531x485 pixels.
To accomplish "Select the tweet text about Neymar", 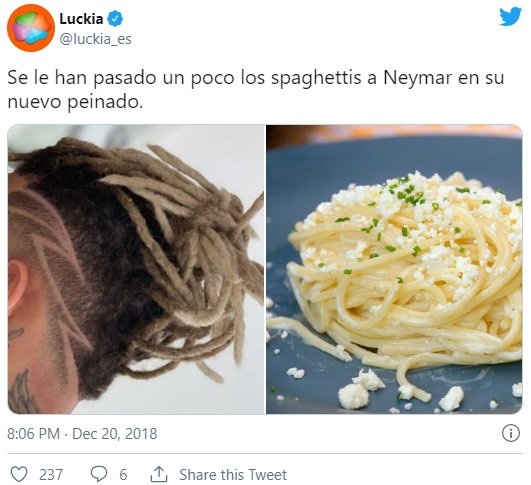I will (256, 89).
